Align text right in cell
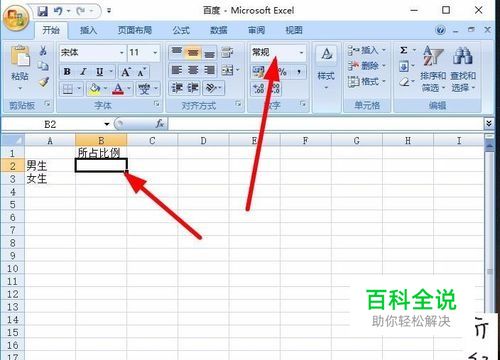500x360 pixels. coord(209,70)
